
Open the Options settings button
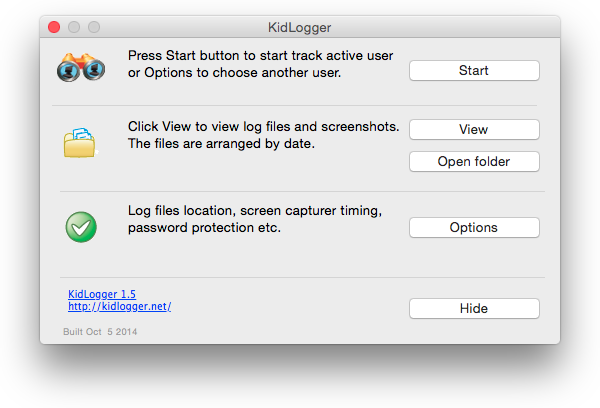click(474, 227)
